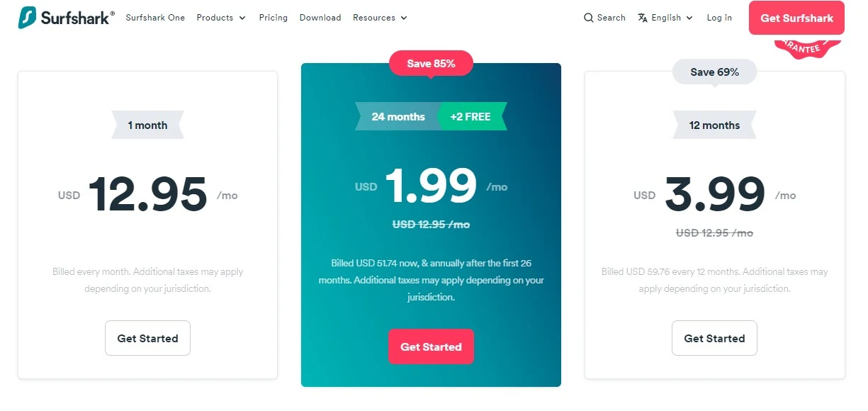868x411 pixels.
Task: Click the Log in link
Action: [719, 18]
